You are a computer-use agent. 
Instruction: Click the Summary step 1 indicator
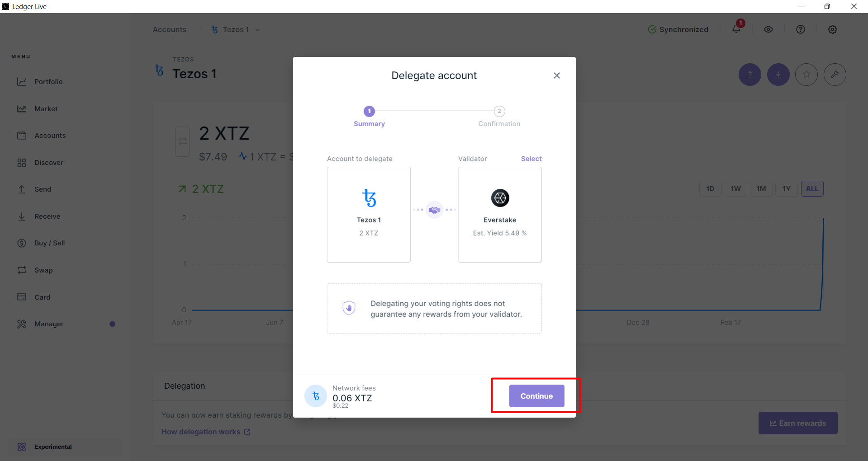(x=369, y=111)
